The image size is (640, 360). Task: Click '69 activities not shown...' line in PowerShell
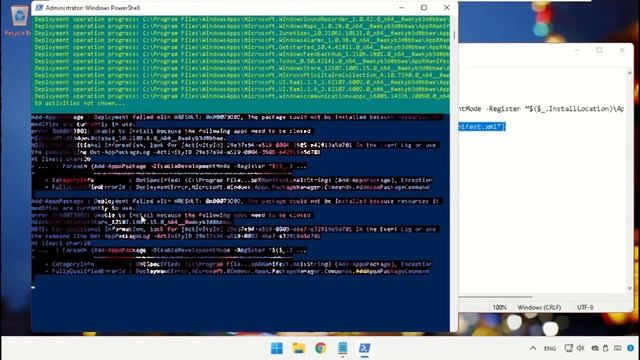(x=80, y=103)
